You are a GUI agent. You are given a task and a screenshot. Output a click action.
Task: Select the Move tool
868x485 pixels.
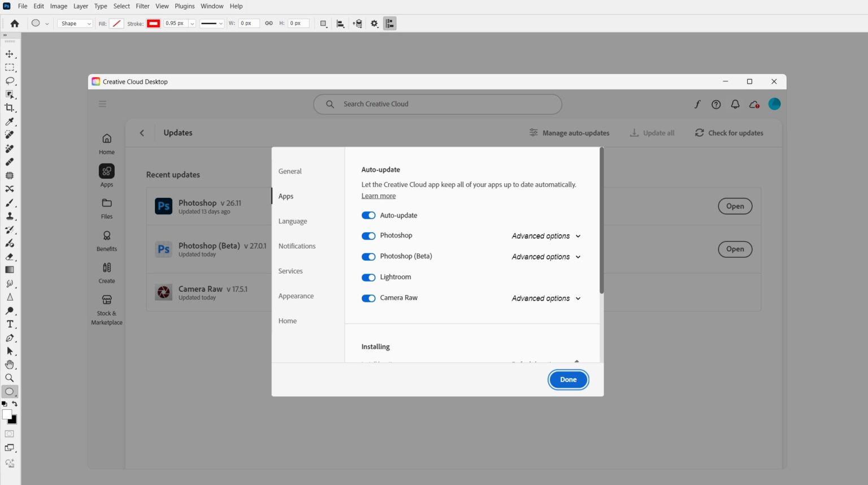pos(10,54)
